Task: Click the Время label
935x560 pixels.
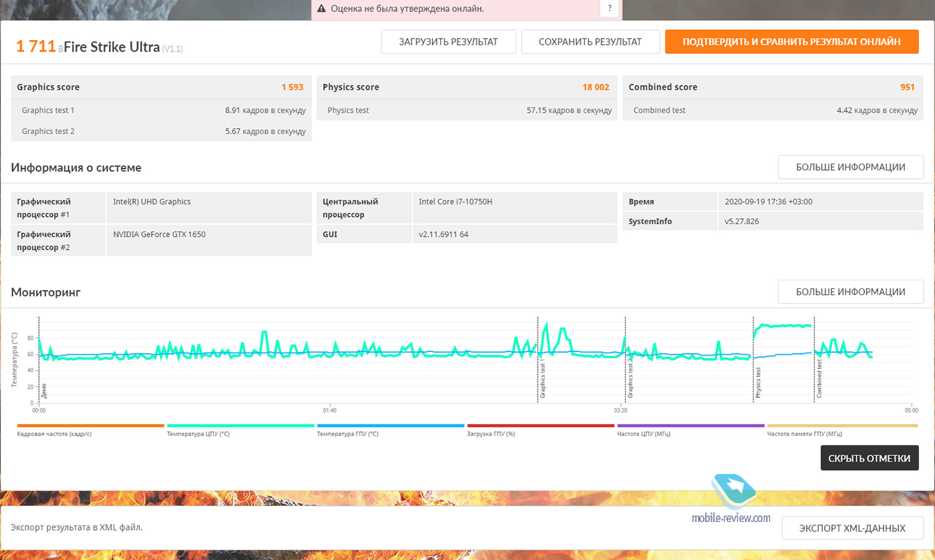Action: pos(641,202)
